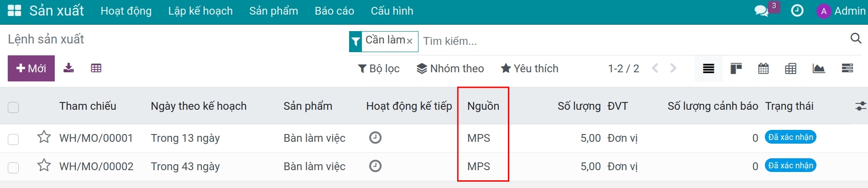
Task: Click 'Bàn làm việc' product in WH/MO/00002 row
Action: (314, 167)
